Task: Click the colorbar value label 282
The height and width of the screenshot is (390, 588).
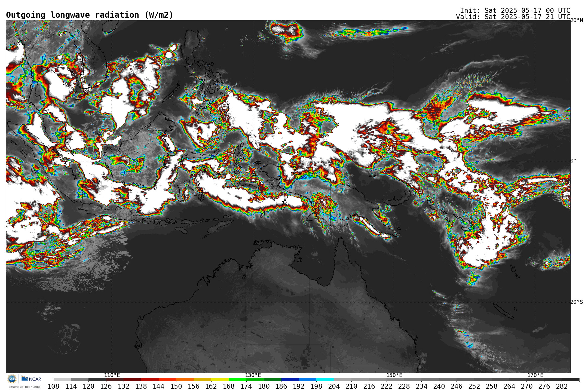Action: (562, 386)
